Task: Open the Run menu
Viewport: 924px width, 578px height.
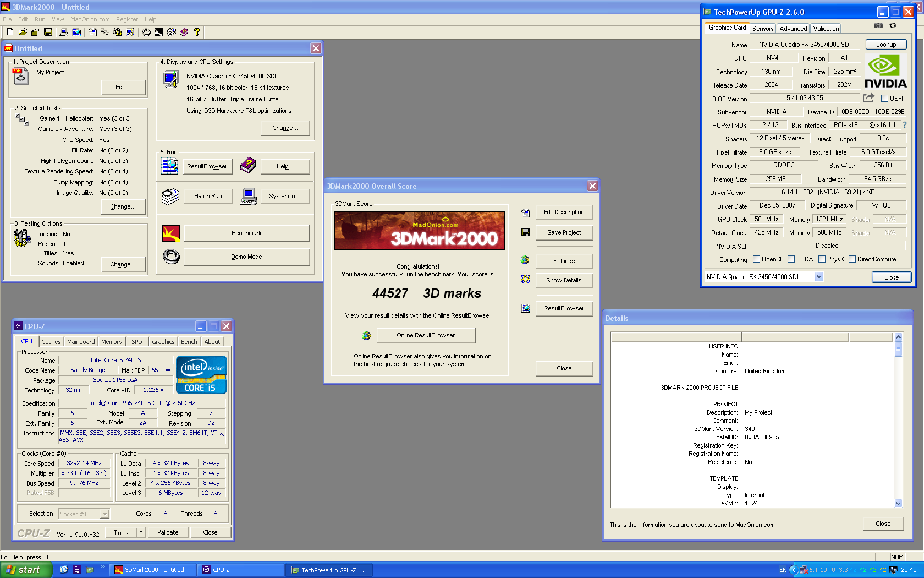Action: pyautogui.click(x=40, y=19)
